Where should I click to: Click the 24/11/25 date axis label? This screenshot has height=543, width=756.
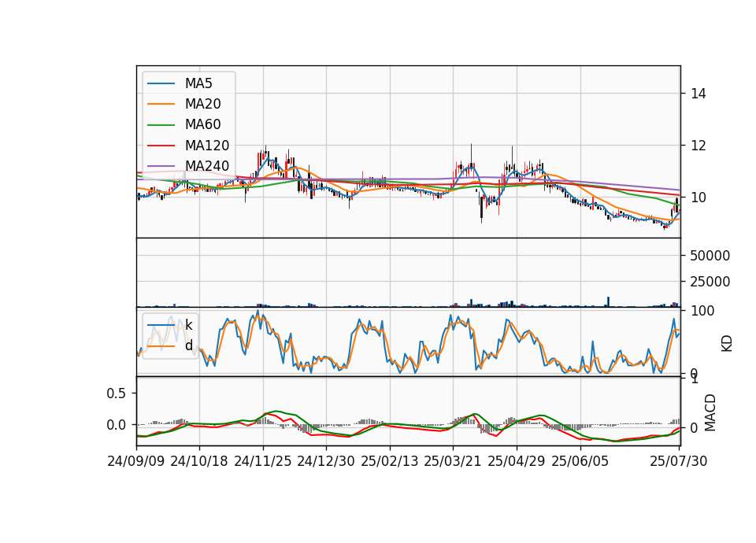click(263, 461)
